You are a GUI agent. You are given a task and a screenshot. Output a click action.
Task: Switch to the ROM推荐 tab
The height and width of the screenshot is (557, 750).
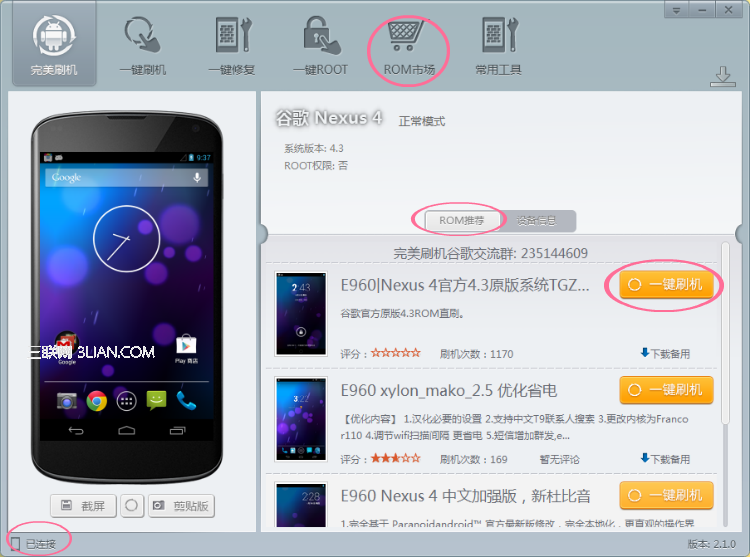click(462, 220)
